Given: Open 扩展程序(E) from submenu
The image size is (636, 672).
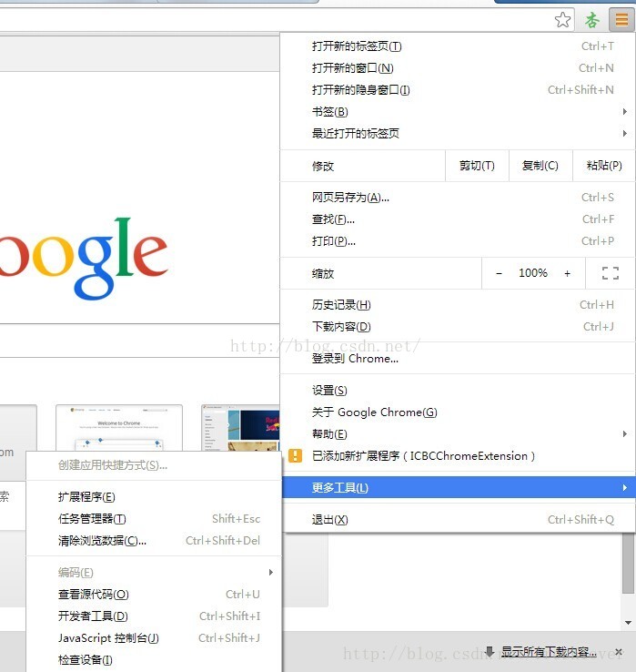Looking at the screenshot, I should pyautogui.click(x=154, y=496).
